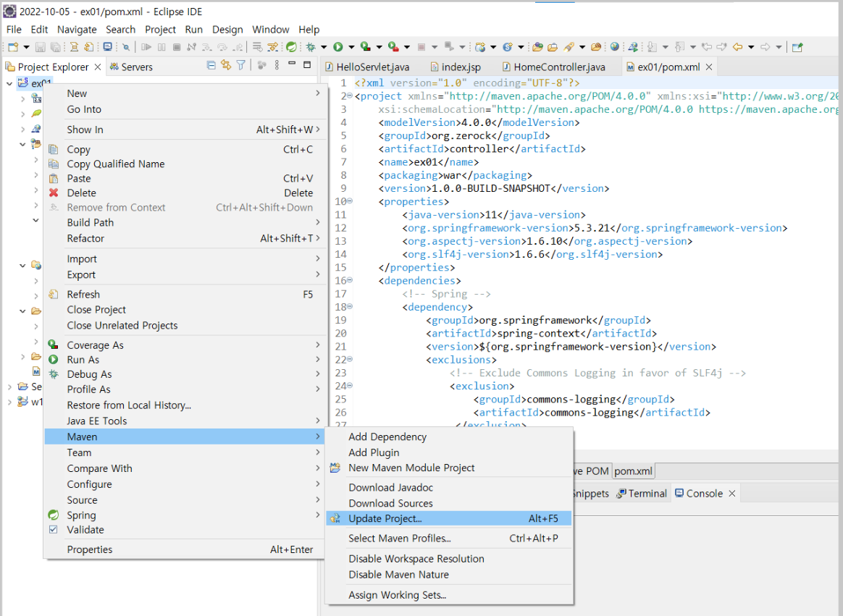Open a terminal from the toolbar monitor icon
Image resolution: width=843 pixels, height=616 pixels.
tap(107, 47)
